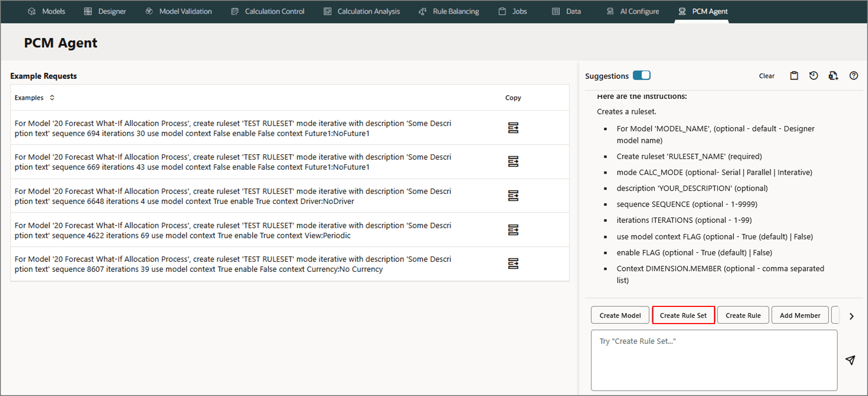Click the clipboard icon beside Clear
Screen dimensions: 868x396
pos(794,76)
